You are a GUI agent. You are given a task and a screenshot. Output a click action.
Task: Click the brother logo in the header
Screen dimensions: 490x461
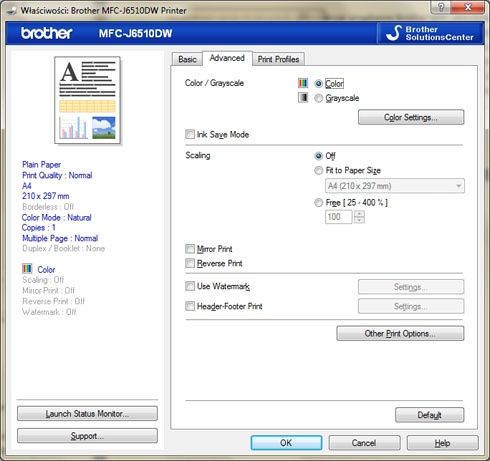coord(47,33)
